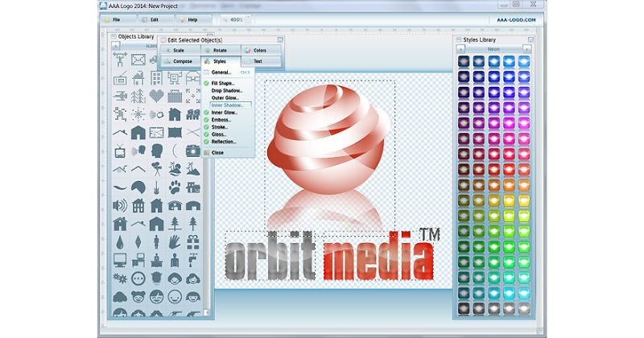Click the Scale button
Viewport: 644px width, 338px height.
(180, 50)
